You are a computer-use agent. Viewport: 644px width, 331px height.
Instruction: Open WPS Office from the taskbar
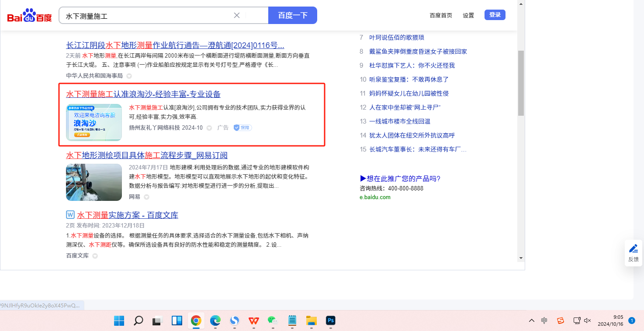tap(254, 321)
